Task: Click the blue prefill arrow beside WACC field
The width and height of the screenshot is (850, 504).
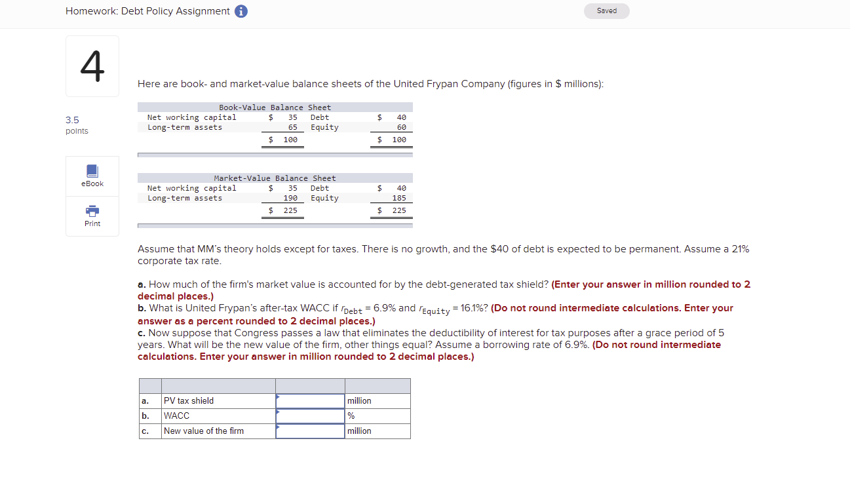Action: coord(279,412)
